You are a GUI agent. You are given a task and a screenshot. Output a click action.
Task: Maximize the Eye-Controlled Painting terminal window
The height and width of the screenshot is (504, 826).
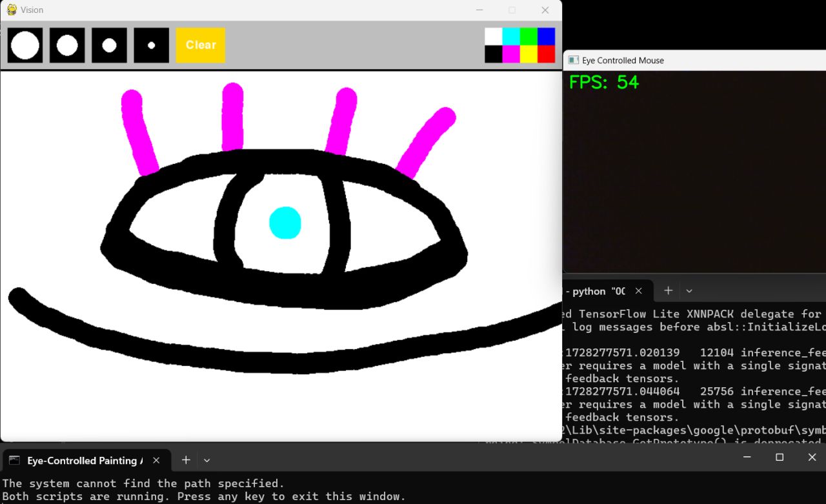click(780, 457)
